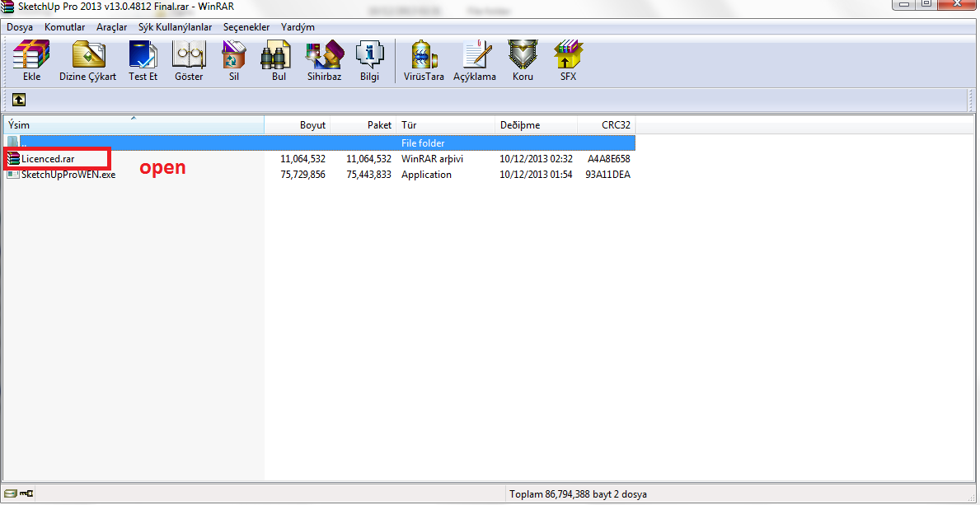Click the 10/12/2013 02:32 date cell
The width and height of the screenshot is (980, 505).
(x=537, y=159)
